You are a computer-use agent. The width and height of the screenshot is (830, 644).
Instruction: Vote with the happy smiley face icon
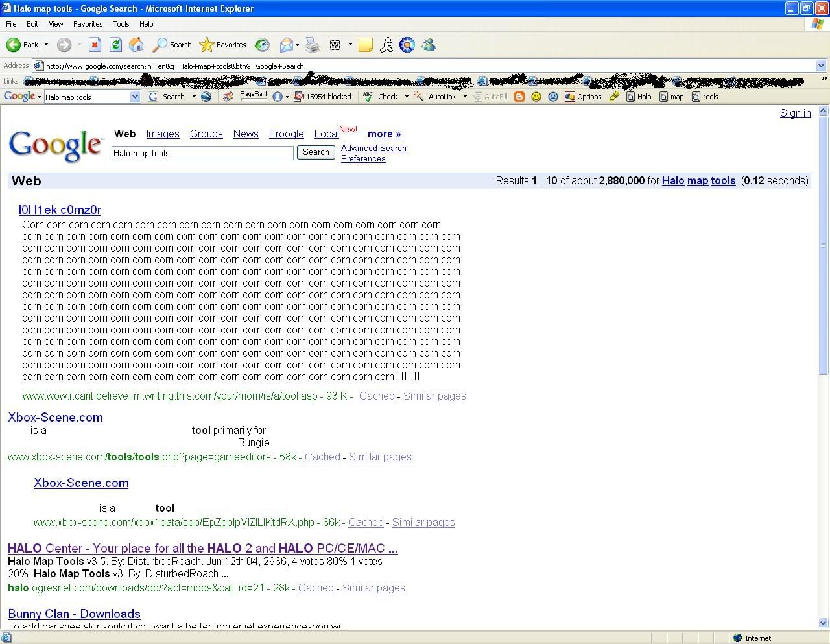(x=536, y=97)
